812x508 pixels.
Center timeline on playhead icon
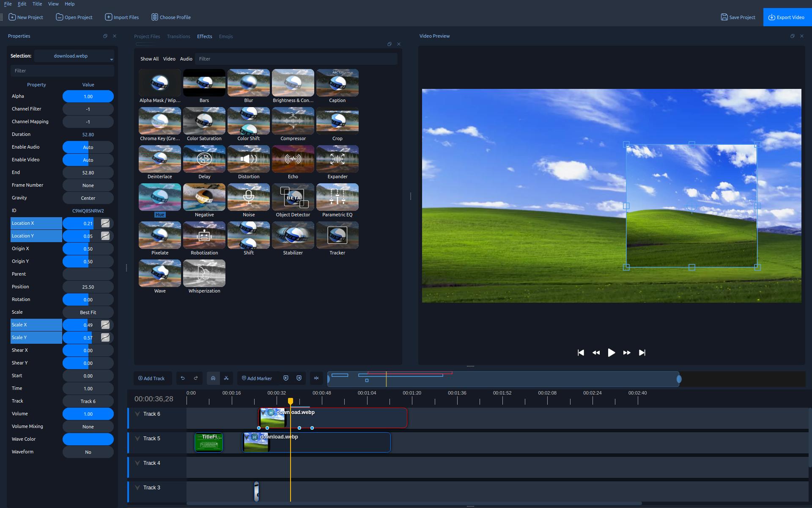point(316,378)
